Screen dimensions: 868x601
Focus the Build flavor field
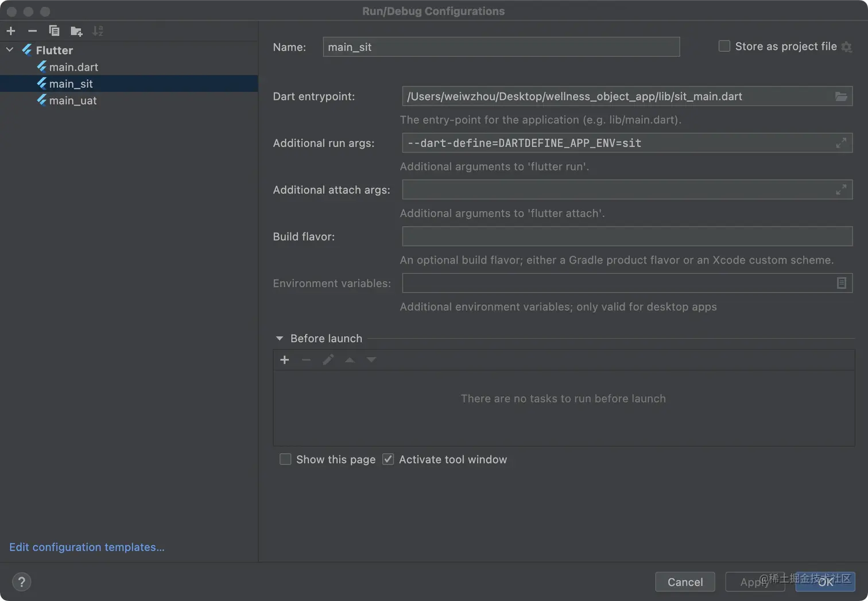click(x=627, y=236)
